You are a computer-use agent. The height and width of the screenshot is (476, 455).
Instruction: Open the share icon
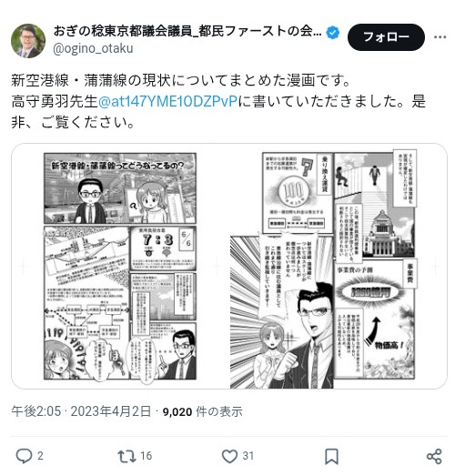(434, 456)
